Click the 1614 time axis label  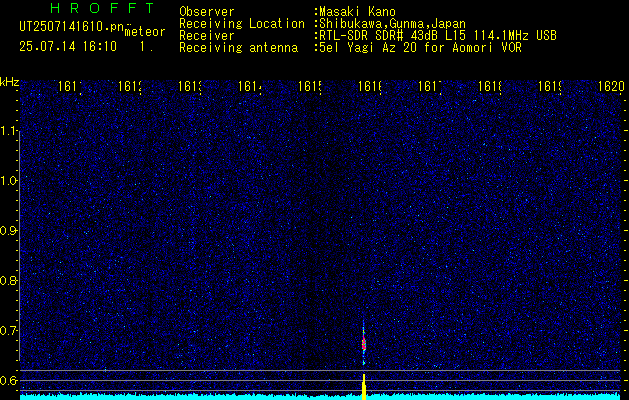(x=250, y=87)
